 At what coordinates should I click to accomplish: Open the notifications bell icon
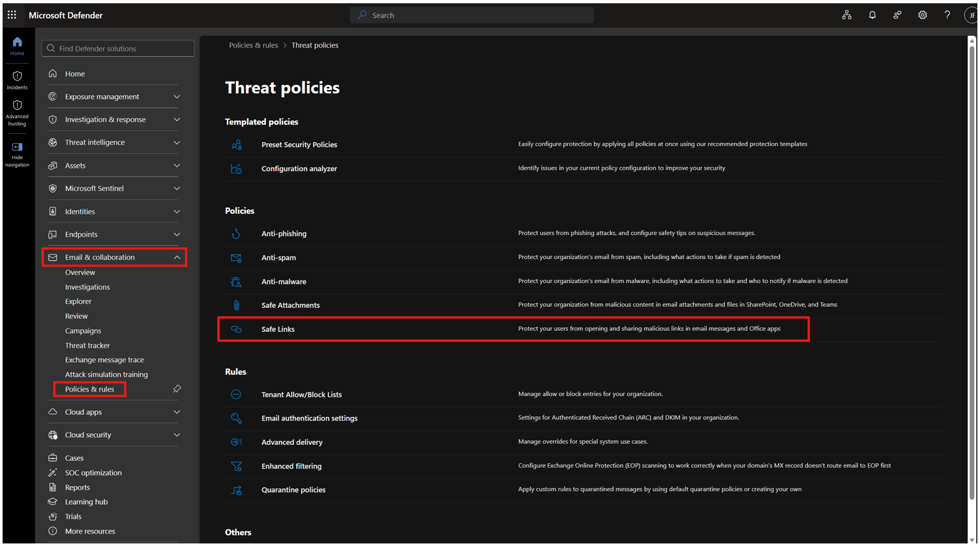click(872, 15)
